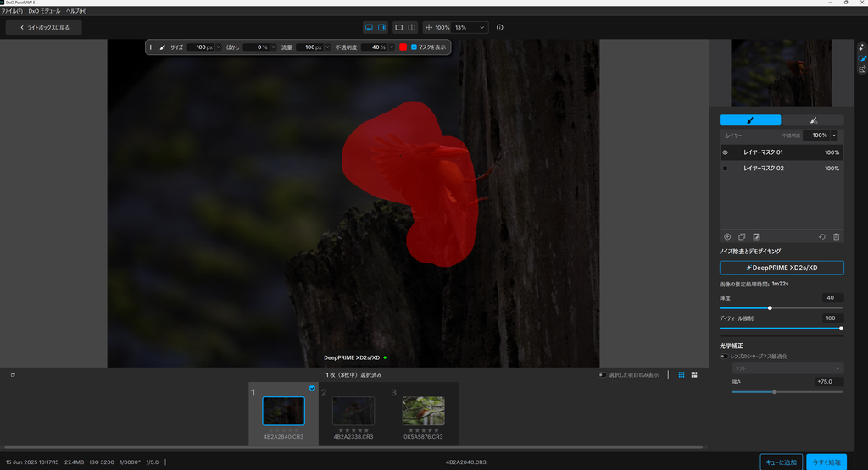Click the info icon in top toolbar
The height and width of the screenshot is (470, 868).
(500, 28)
